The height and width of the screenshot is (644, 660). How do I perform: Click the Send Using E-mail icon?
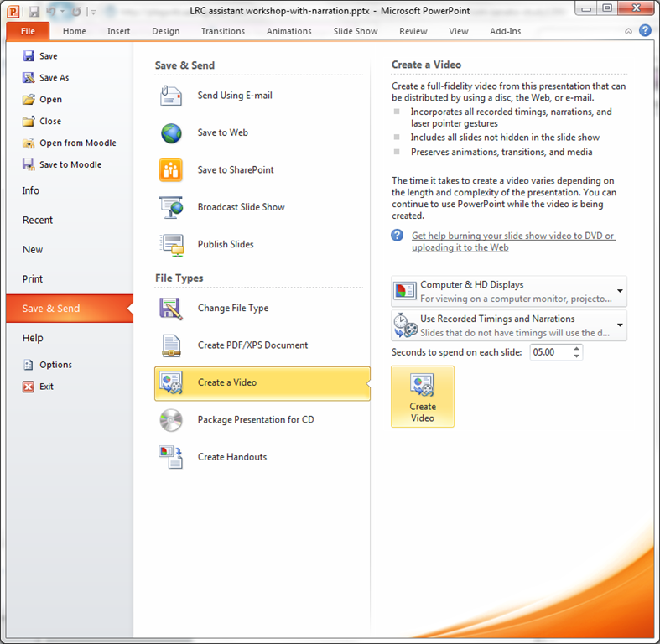[x=171, y=96]
